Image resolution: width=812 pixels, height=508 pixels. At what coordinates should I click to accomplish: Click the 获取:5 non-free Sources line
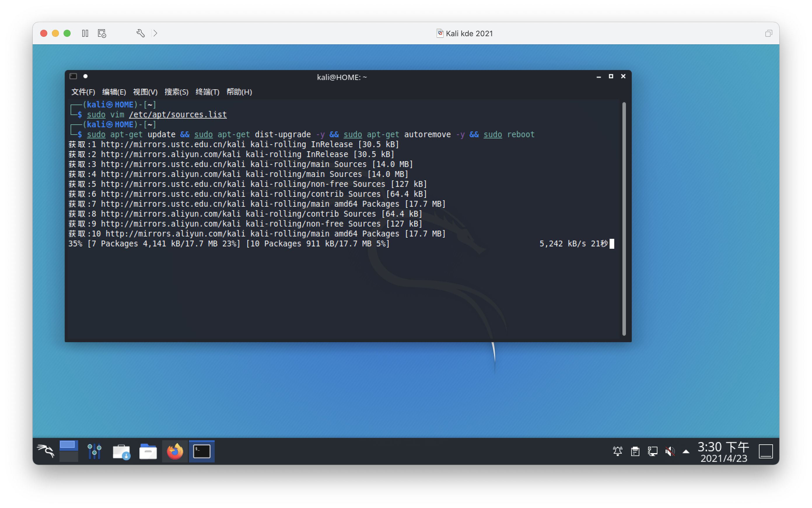click(x=248, y=184)
